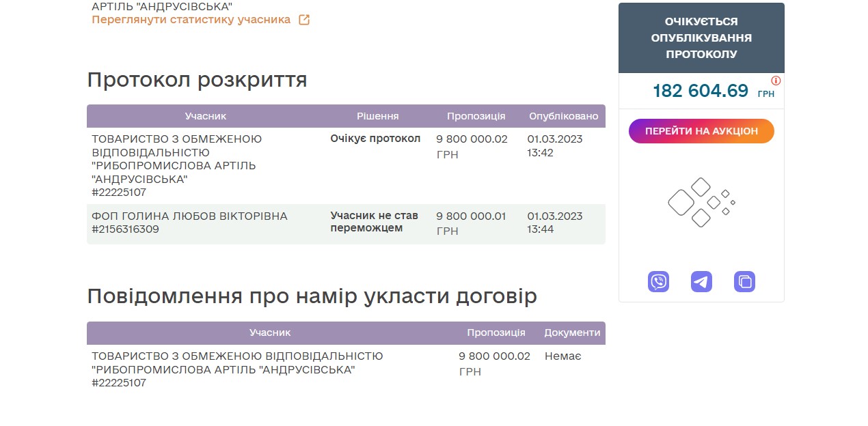
Task: Click external-link icon beside participant statistics
Action: [304, 20]
